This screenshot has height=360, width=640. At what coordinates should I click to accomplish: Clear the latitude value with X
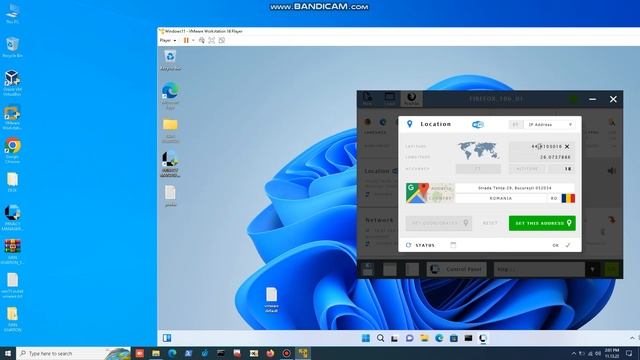click(x=567, y=146)
